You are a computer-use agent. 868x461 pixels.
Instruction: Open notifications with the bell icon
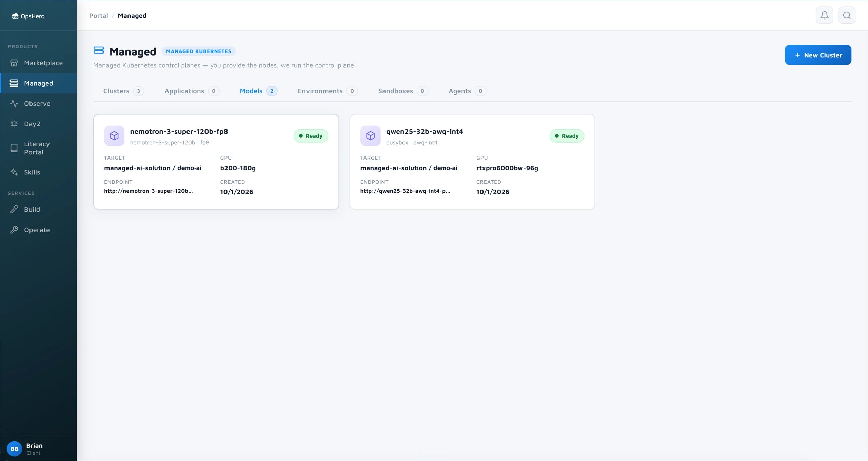[x=824, y=15]
